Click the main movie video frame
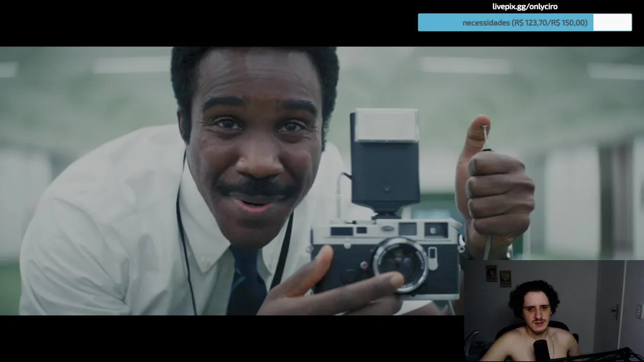This screenshot has height=362, width=644. [322, 181]
